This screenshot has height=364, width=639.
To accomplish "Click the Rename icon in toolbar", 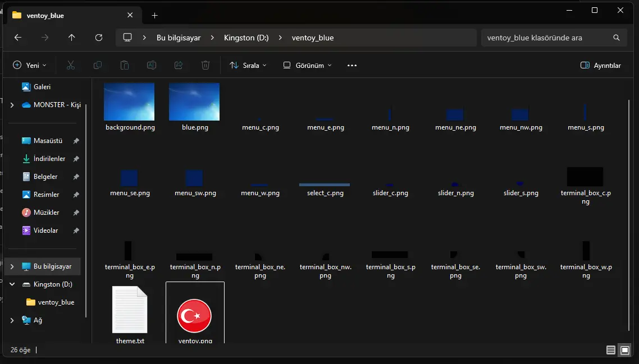I will click(152, 65).
